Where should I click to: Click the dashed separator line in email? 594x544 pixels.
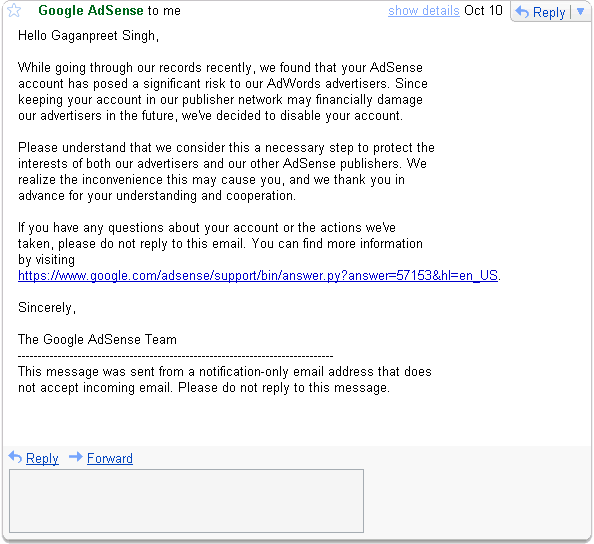coord(175,356)
